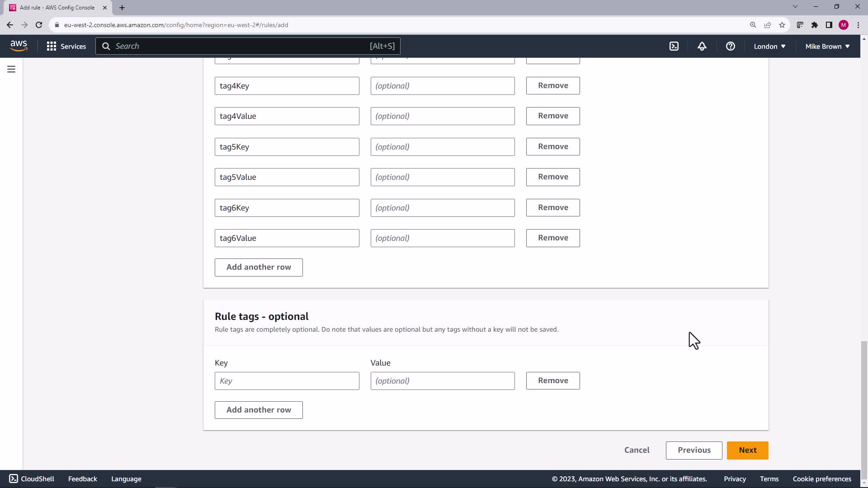Screen dimensions: 868x488
Task: Click the tag4Key value optional field
Action: pos(442,86)
